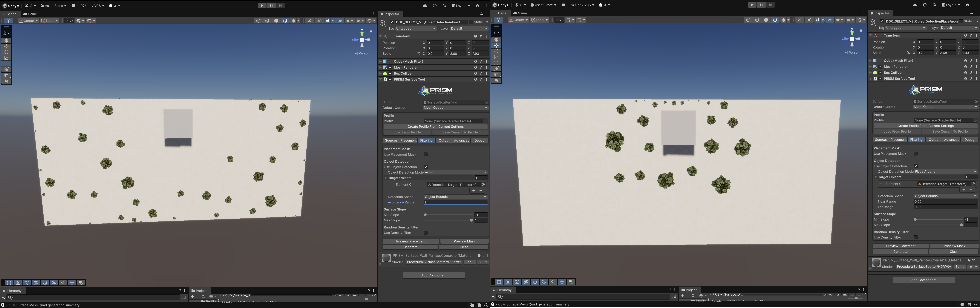Click the Pause button in right Unity window

click(761, 5)
